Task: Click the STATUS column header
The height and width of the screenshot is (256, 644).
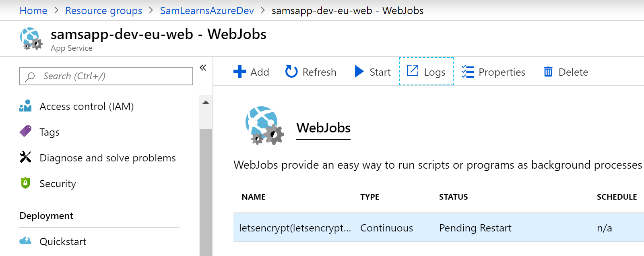Action: click(x=453, y=197)
